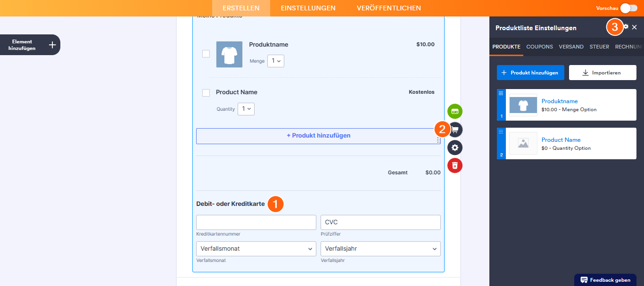Switch to the EINSTELLUNGEN tab
Image resolution: width=644 pixels, height=286 pixels.
308,8
